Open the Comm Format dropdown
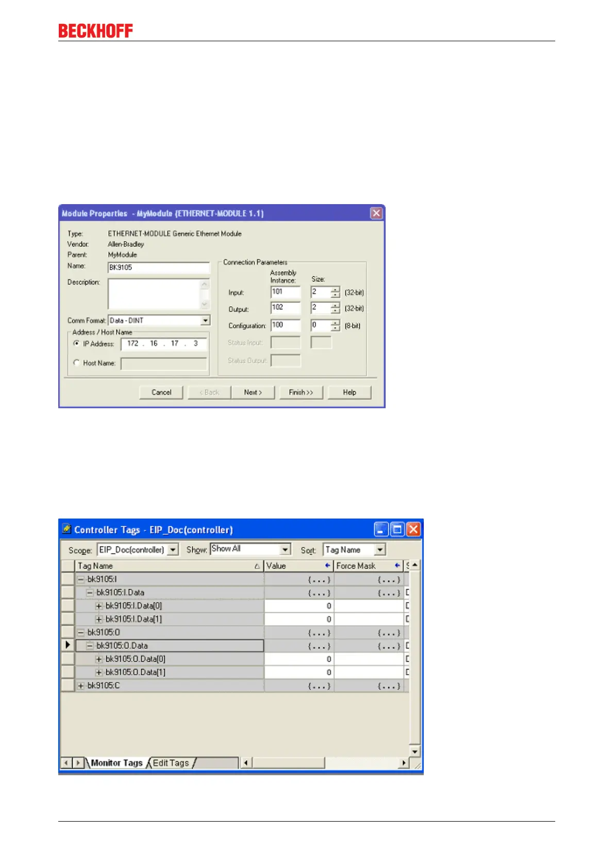The height and width of the screenshot is (868, 614). [x=206, y=321]
